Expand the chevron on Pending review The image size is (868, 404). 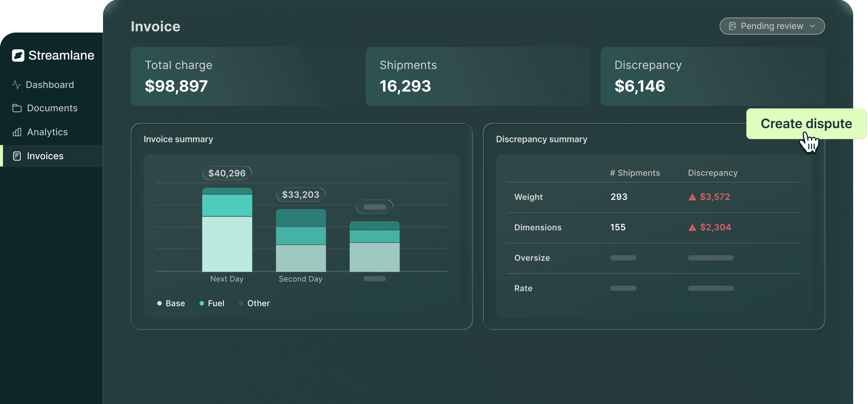(x=812, y=26)
